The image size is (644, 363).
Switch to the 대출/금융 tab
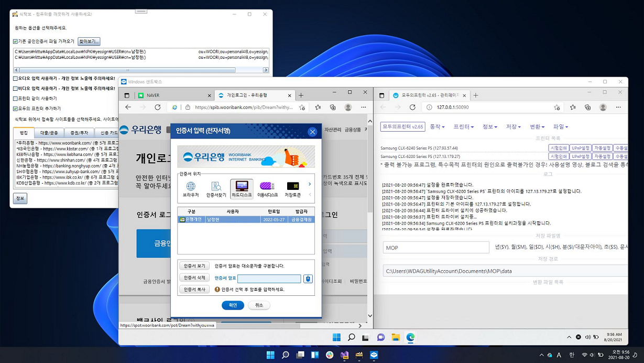[x=50, y=133]
